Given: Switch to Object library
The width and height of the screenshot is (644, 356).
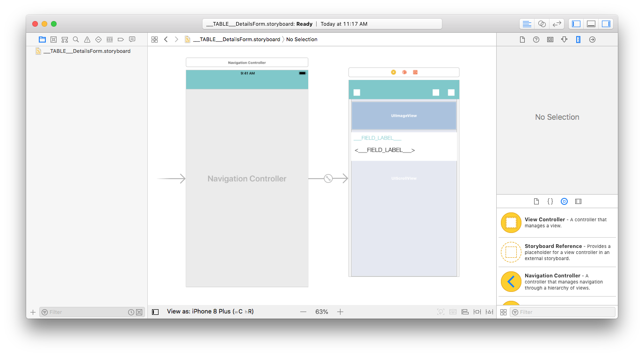Looking at the screenshot, I should [564, 201].
